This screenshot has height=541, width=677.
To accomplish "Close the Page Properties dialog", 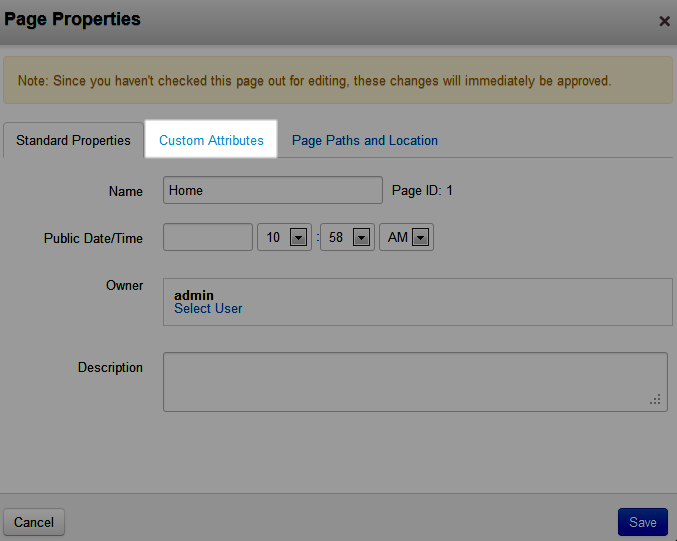I will [664, 20].
